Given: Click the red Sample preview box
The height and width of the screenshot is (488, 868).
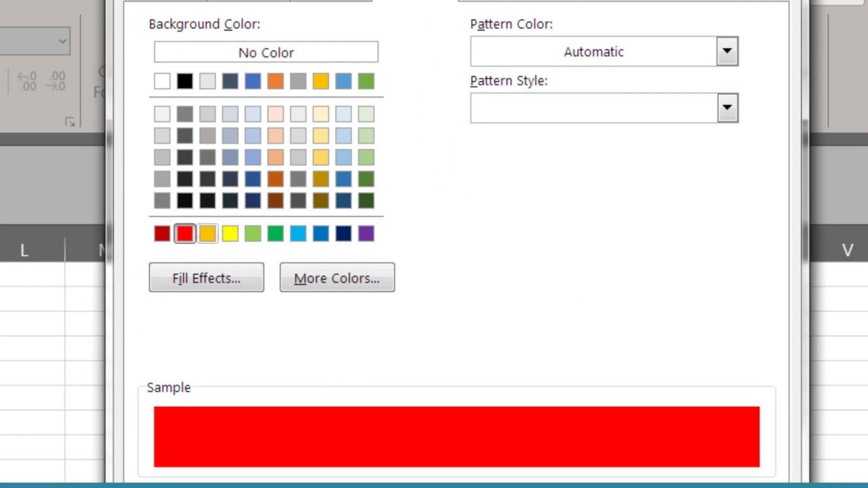Looking at the screenshot, I should click(x=456, y=436).
